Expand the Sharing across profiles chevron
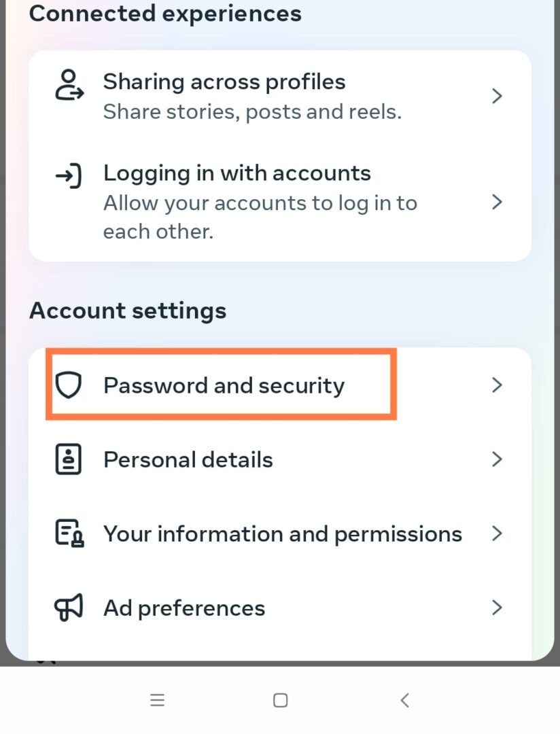 click(497, 96)
